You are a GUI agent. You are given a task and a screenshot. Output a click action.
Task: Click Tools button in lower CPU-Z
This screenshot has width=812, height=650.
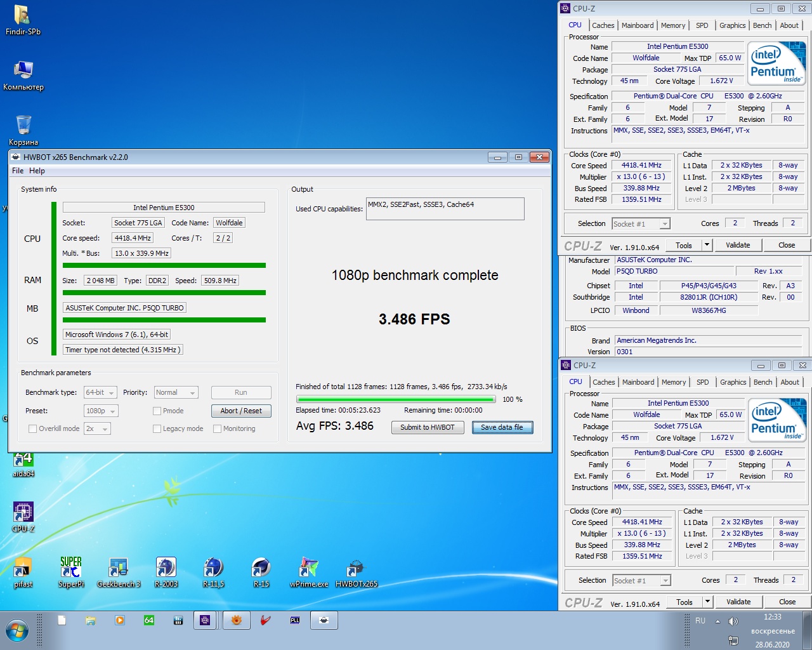pos(684,602)
